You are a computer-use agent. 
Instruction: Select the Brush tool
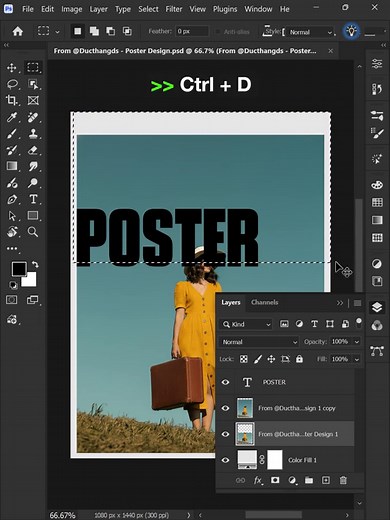point(12,134)
